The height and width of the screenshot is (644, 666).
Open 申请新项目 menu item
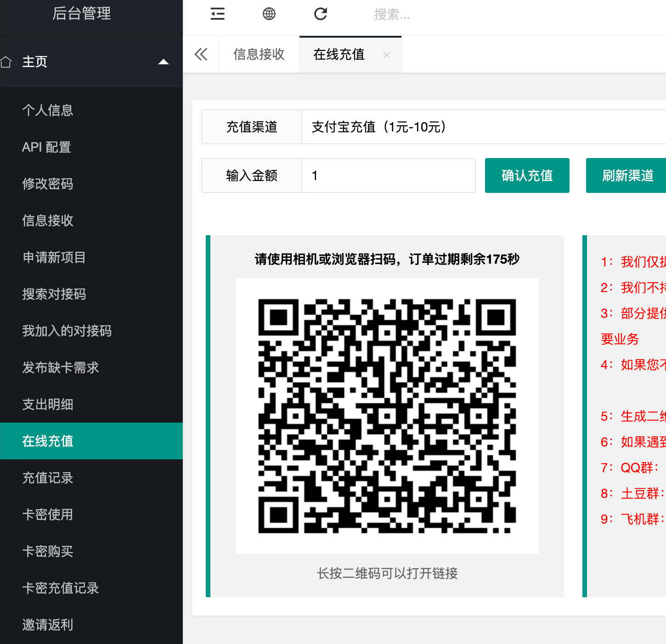[91, 257]
